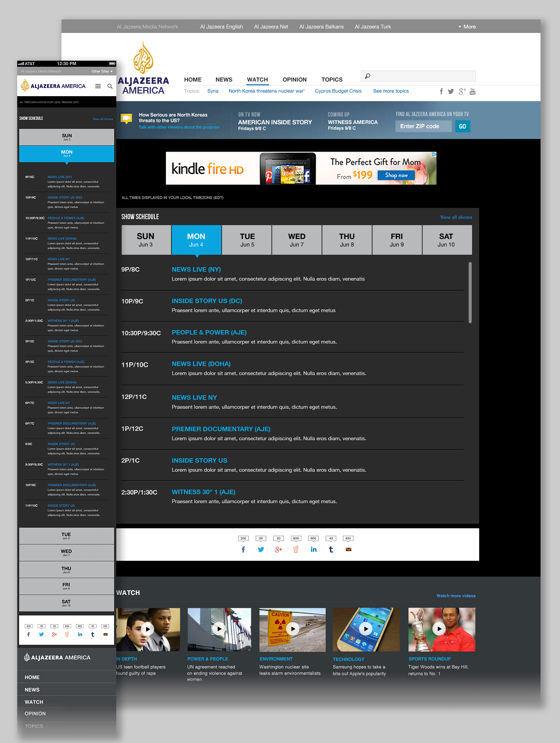The height and width of the screenshot is (743, 560).
Task: Tap Tumblr share icon in mobile view
Action: 93,634
